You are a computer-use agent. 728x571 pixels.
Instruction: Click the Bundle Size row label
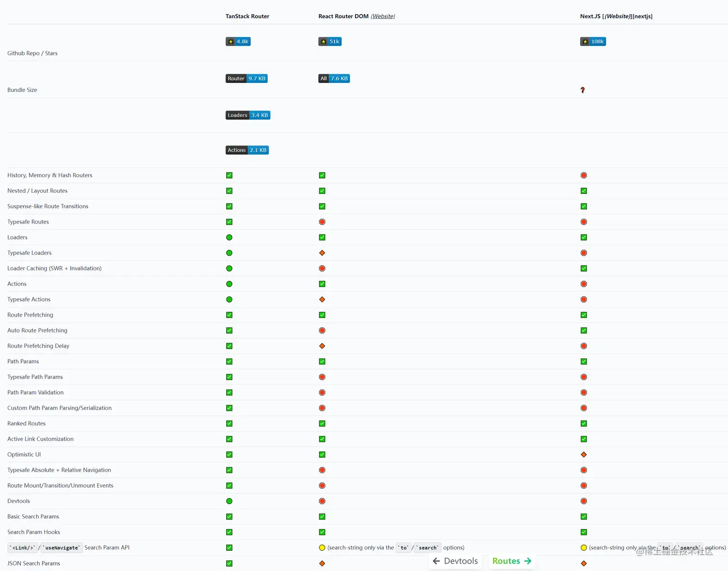click(x=22, y=90)
